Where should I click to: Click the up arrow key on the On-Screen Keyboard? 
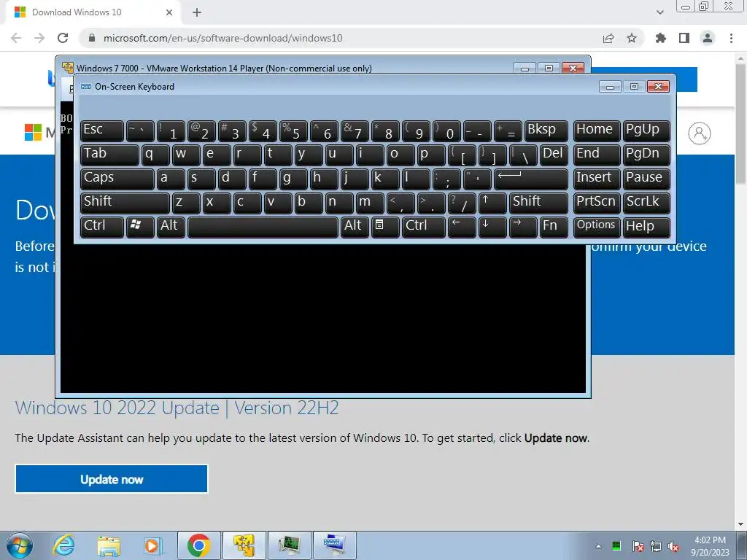point(492,203)
